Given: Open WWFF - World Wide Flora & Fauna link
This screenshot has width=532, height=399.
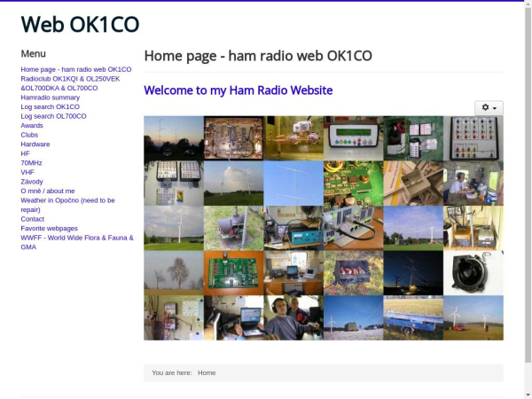Looking at the screenshot, I should [x=77, y=242].
